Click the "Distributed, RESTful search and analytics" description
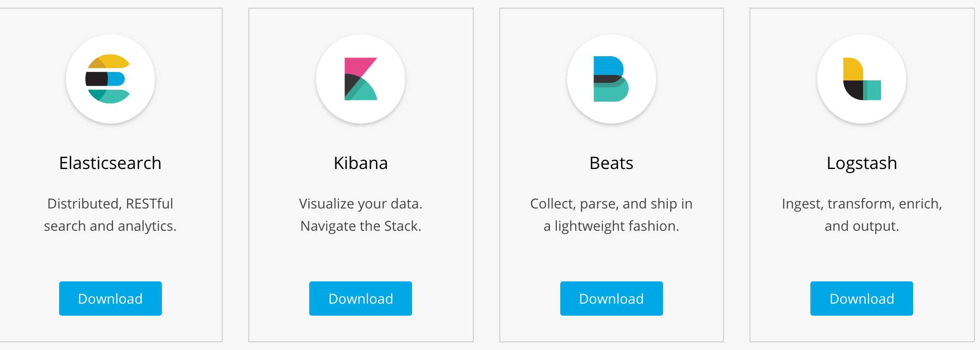 pyautogui.click(x=110, y=214)
